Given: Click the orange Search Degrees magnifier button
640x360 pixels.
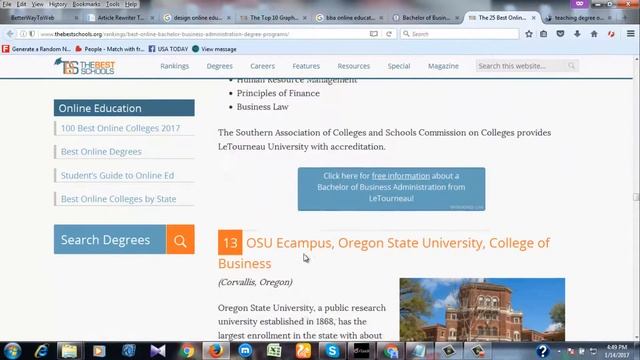Looking at the screenshot, I should point(180,240).
